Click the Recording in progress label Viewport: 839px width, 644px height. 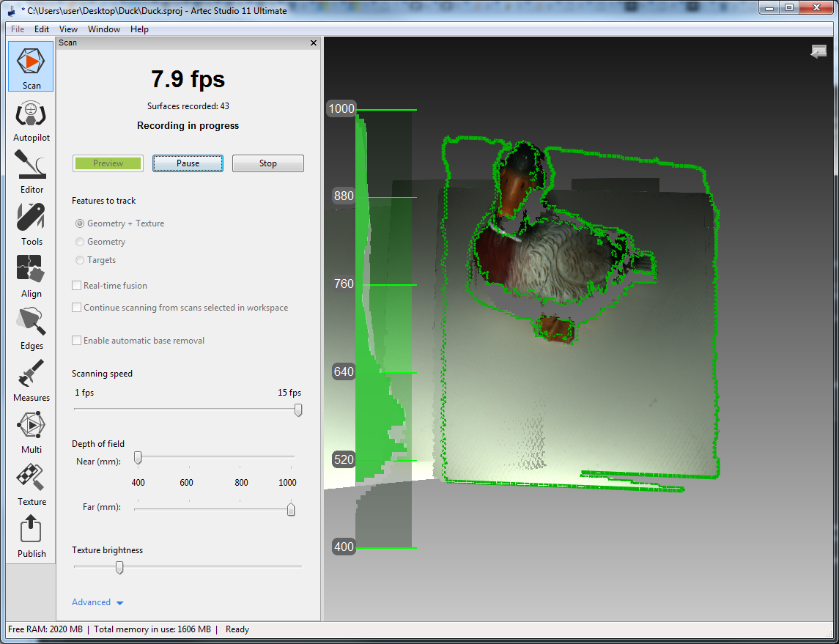click(188, 126)
